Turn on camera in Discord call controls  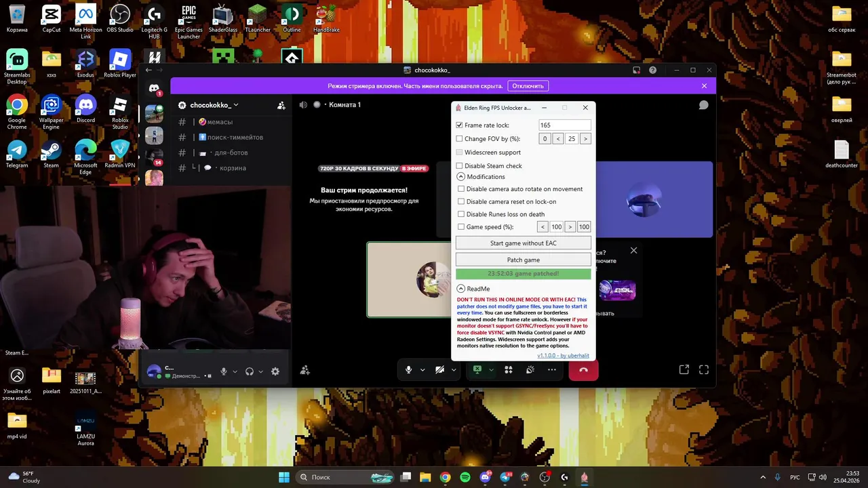439,369
